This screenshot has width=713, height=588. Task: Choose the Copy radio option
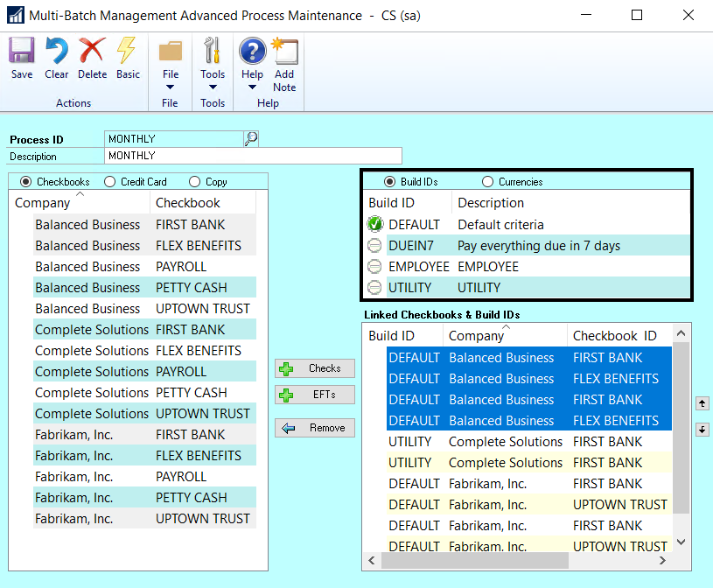[x=194, y=182]
